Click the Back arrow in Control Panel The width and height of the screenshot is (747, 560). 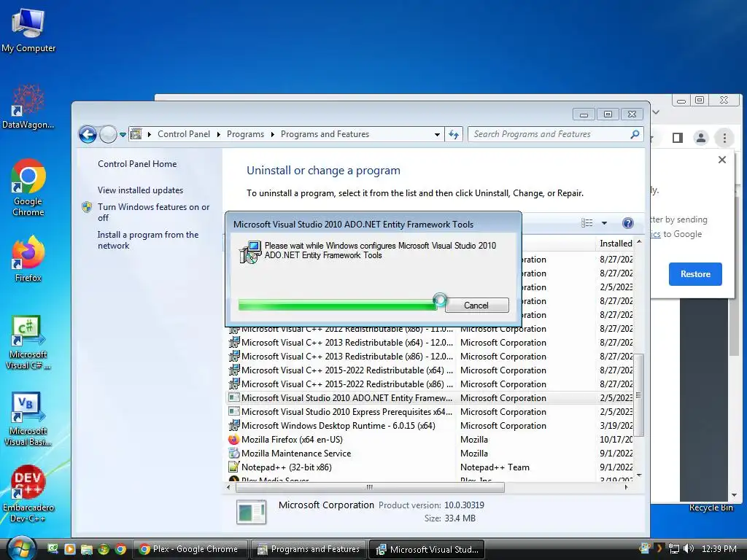[88, 135]
